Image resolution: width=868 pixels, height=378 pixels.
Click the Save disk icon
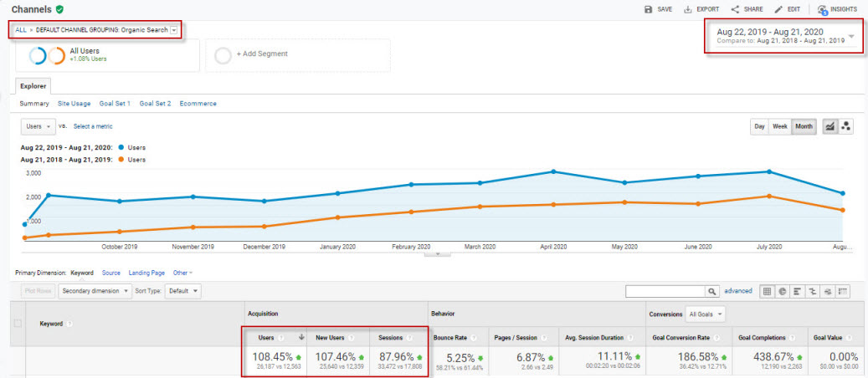pyautogui.click(x=648, y=9)
